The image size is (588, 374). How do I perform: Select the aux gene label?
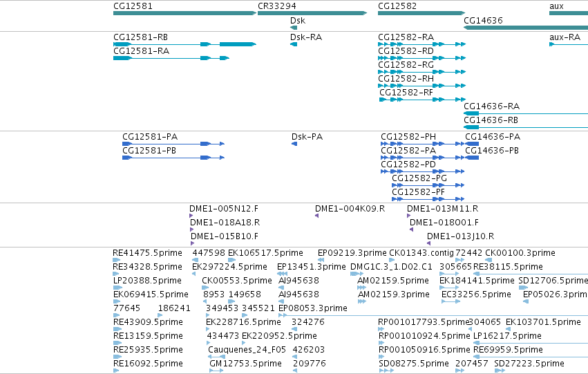point(556,6)
